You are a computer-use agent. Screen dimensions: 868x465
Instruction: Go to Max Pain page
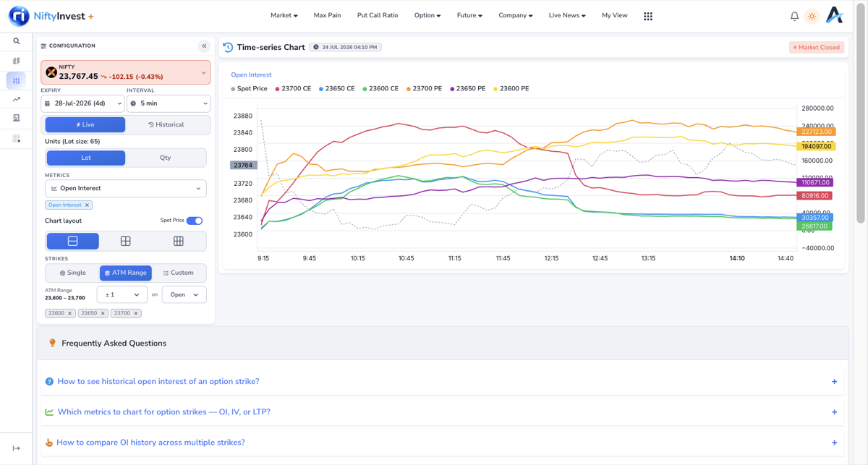tap(327, 15)
